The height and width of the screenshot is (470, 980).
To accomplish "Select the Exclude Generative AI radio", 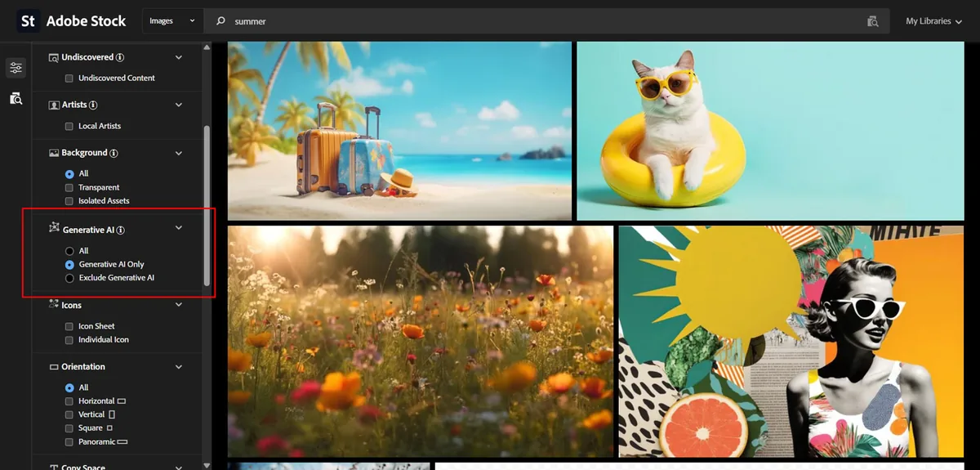I will 69,278.
